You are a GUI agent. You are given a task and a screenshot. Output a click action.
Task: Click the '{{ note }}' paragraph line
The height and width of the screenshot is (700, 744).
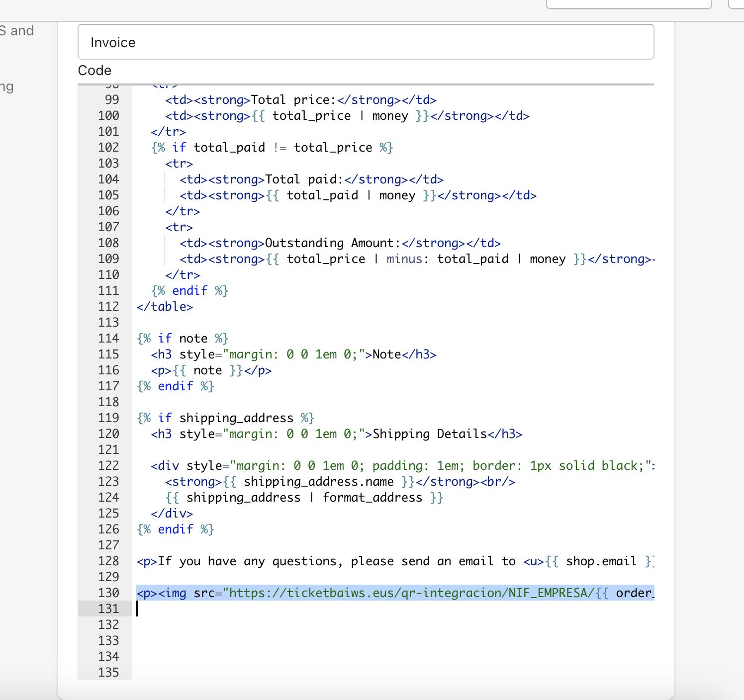click(x=211, y=370)
